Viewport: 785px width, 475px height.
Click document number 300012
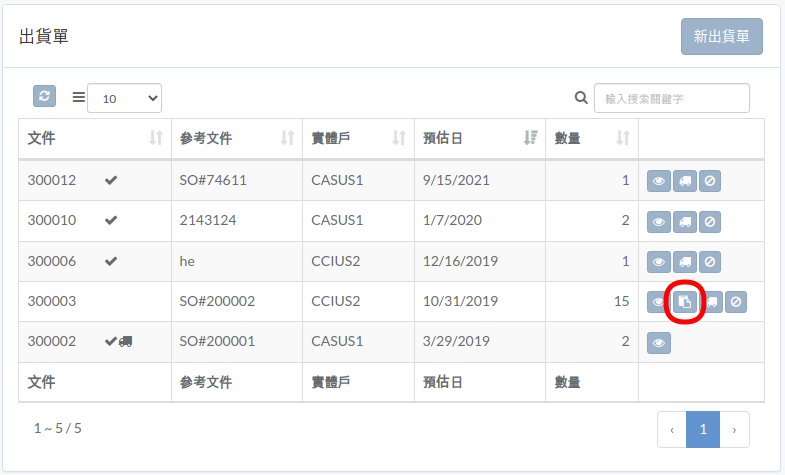click(x=52, y=180)
